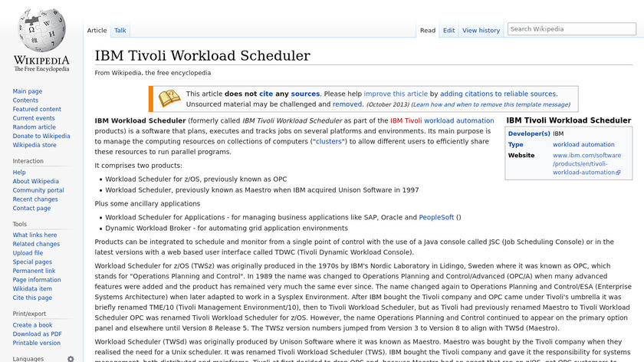Click the 'Dynamic Workload Broker' bullet item
Screen dimensions: 644x362
click(x=226, y=228)
